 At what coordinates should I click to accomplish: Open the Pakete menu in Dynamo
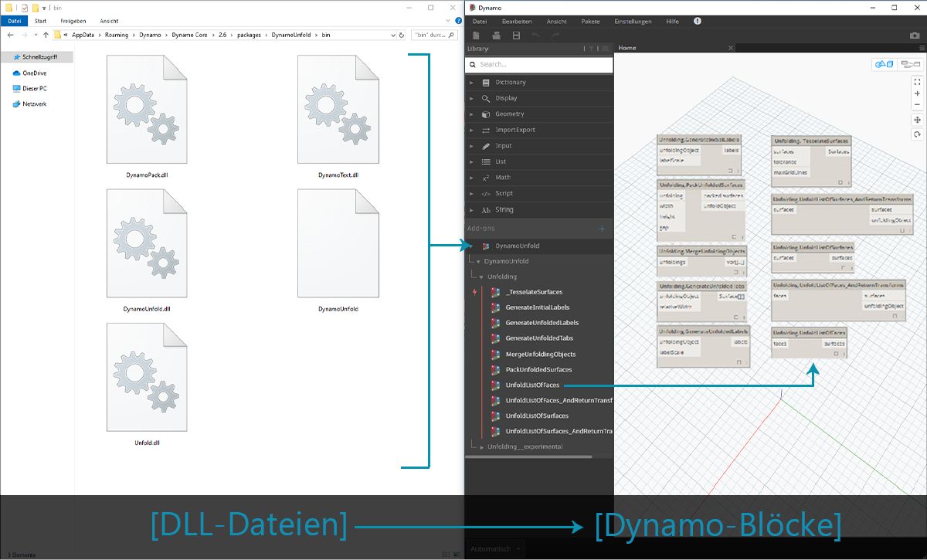tap(591, 22)
